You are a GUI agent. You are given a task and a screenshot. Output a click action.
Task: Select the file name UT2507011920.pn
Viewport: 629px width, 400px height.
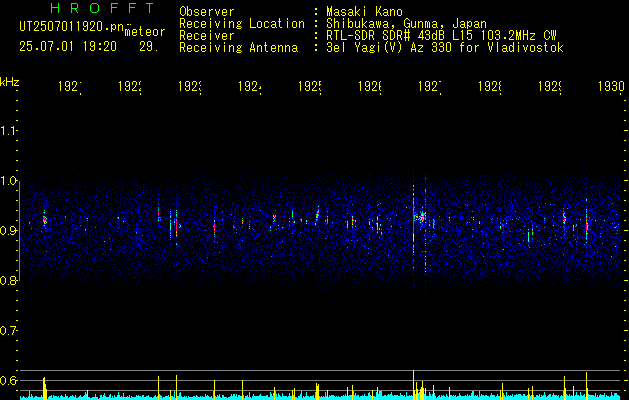pos(71,26)
